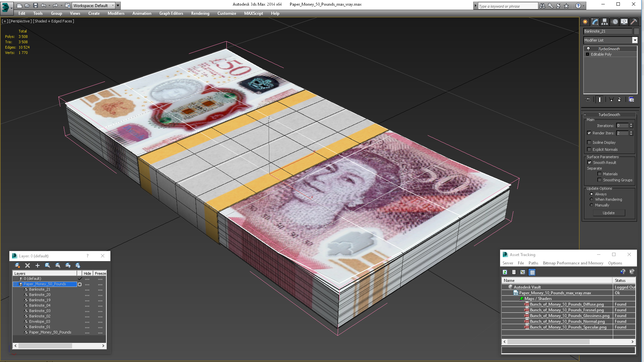
Task: Open the Help question mark icon
Action: click(x=578, y=6)
